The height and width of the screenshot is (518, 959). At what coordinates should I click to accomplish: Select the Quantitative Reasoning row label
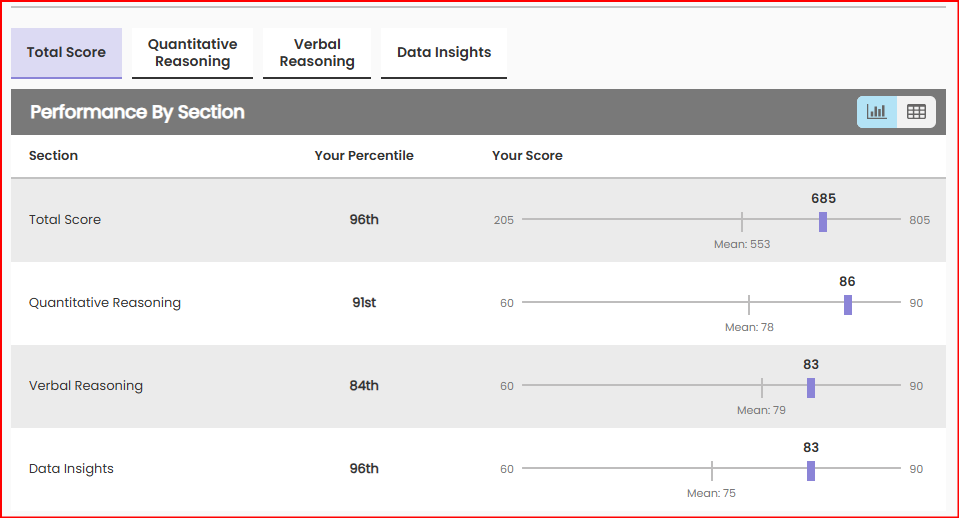[105, 303]
